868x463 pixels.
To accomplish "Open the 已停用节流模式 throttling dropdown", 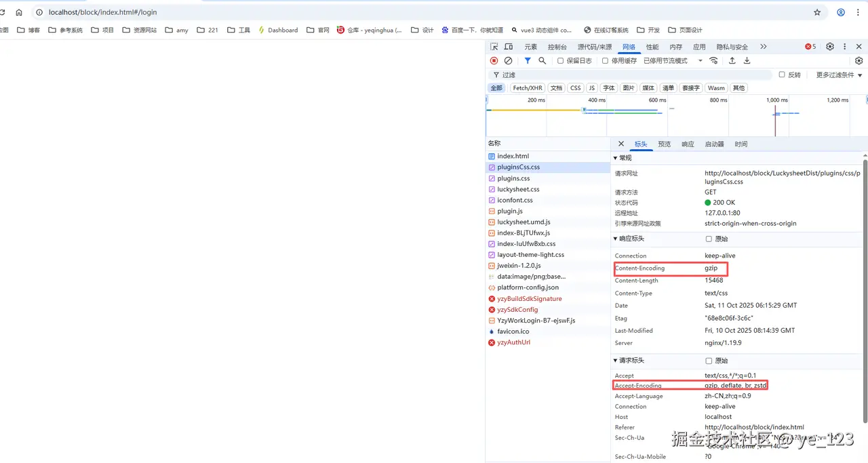I will pyautogui.click(x=669, y=61).
